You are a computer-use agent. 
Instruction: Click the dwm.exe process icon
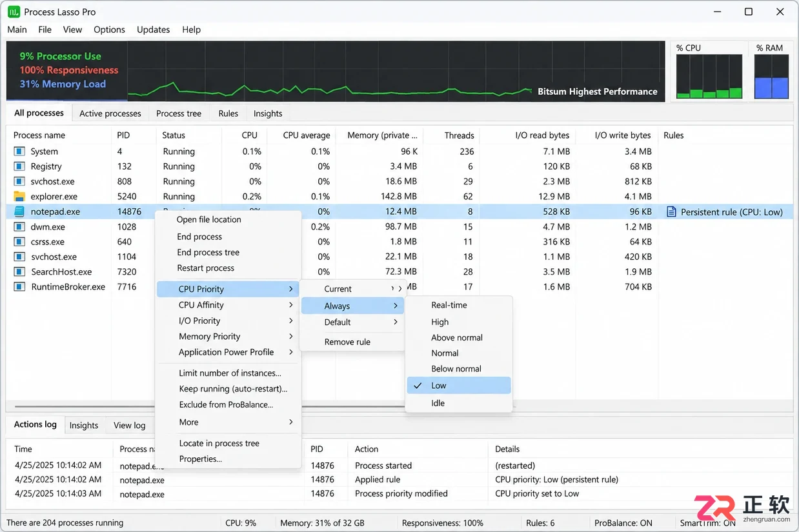[19, 227]
